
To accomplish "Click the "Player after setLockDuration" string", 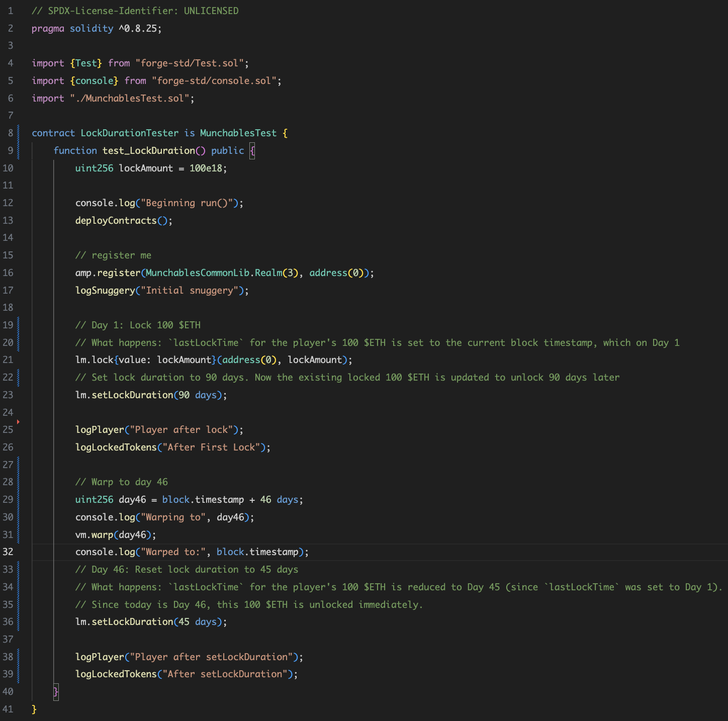I will [211, 657].
